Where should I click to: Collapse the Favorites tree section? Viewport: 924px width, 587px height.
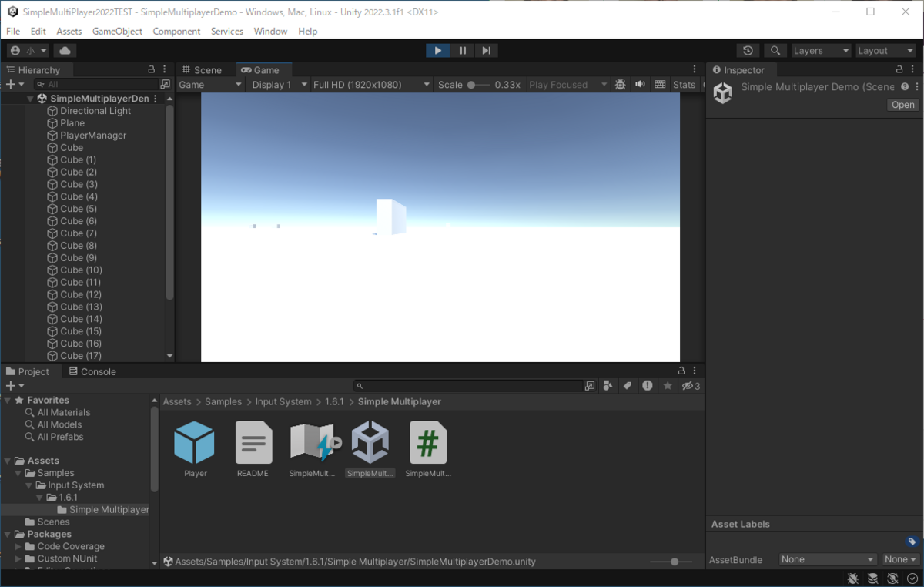7,401
